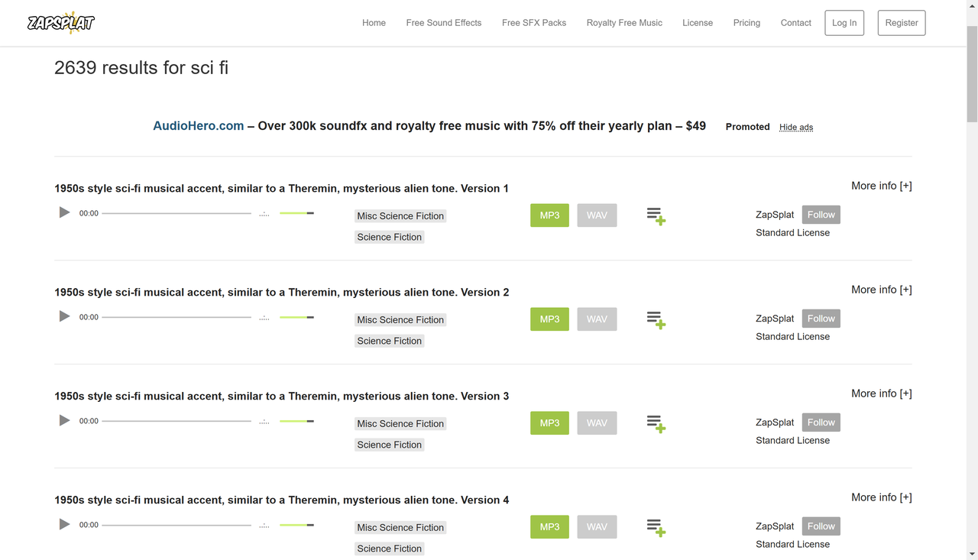Play the Theremin Version 4 sound
978x560 pixels.
(64, 524)
